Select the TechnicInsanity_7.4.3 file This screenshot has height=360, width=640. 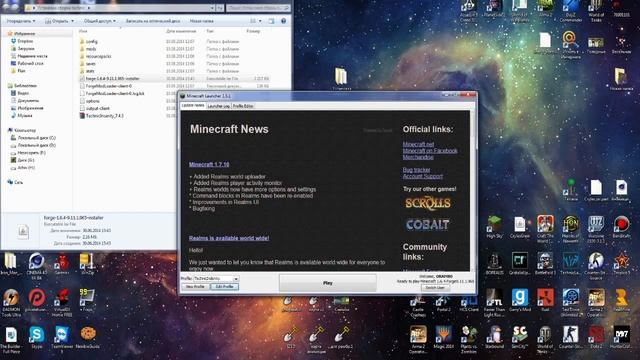(x=104, y=116)
